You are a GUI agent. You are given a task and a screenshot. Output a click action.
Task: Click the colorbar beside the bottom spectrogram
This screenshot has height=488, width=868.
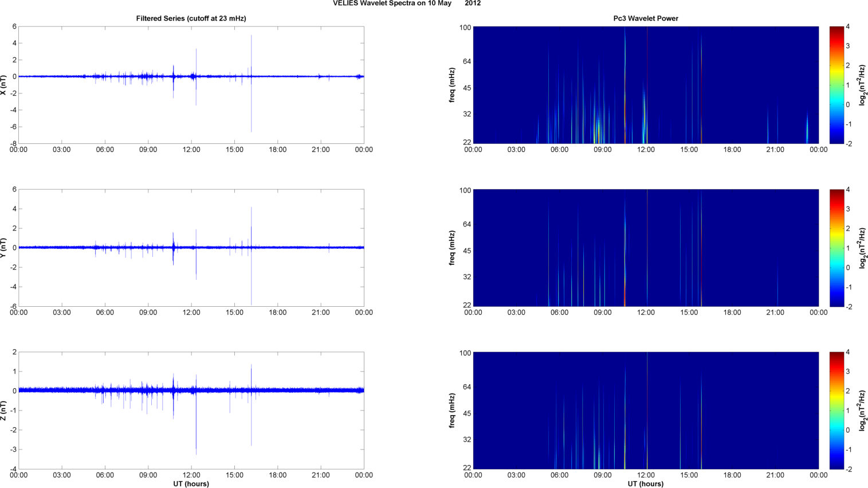coord(836,411)
